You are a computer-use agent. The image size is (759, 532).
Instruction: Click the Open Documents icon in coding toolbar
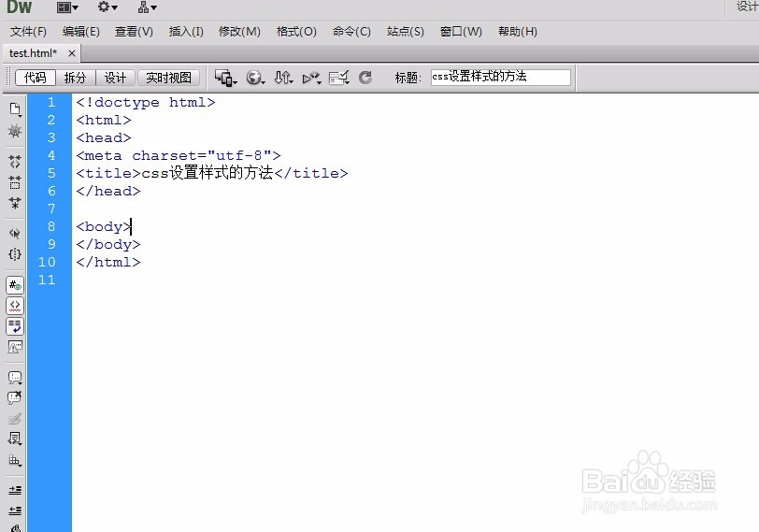pos(15,109)
